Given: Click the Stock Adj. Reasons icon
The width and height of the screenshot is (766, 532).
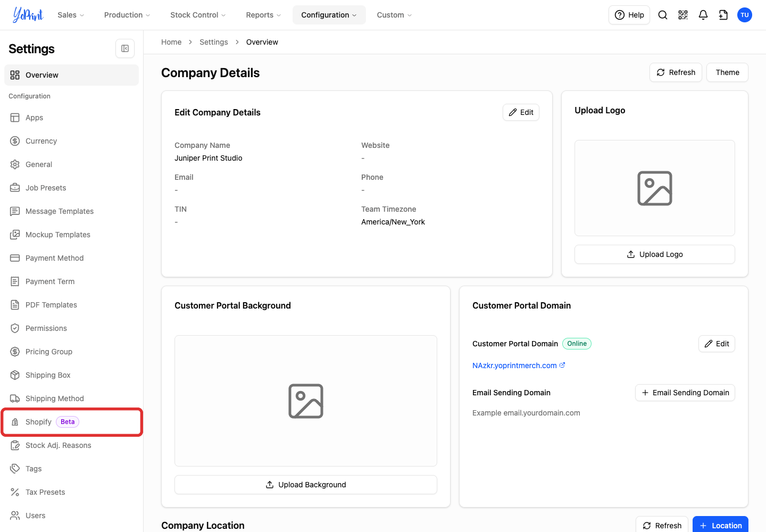Looking at the screenshot, I should point(15,445).
